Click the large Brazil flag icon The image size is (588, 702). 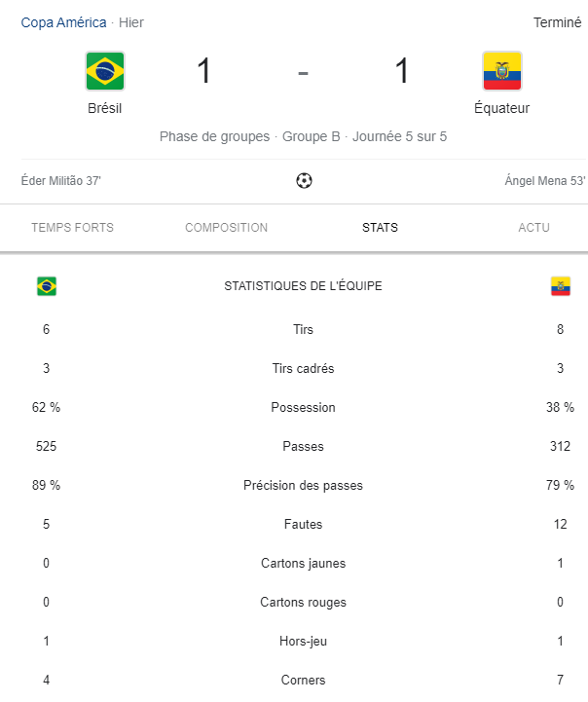click(105, 71)
